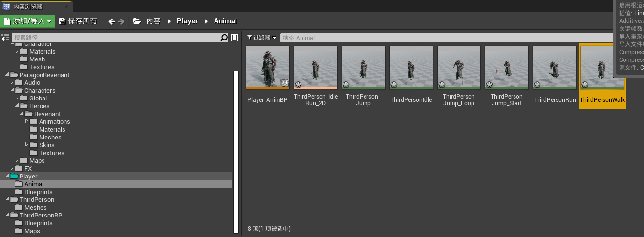
Task: Open the search options icon beside the path search
Action: tap(235, 38)
